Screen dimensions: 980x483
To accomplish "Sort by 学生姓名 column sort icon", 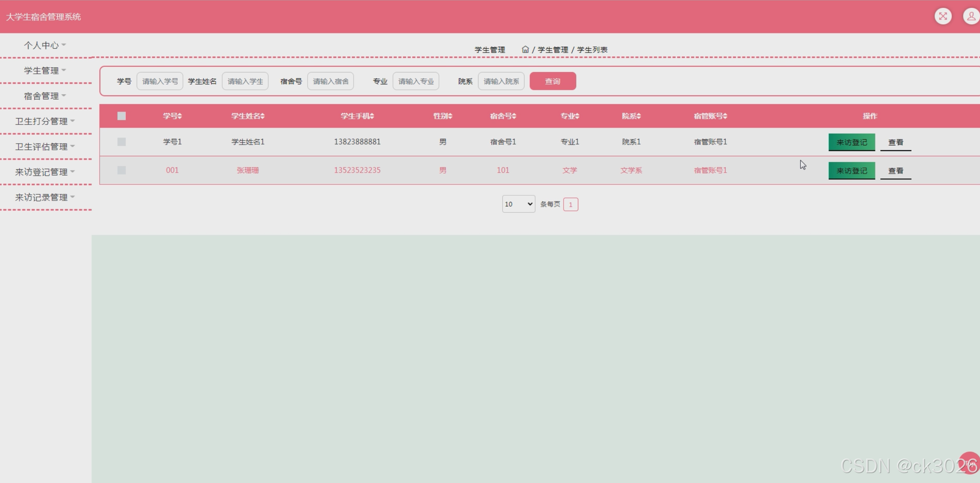I will pos(262,116).
